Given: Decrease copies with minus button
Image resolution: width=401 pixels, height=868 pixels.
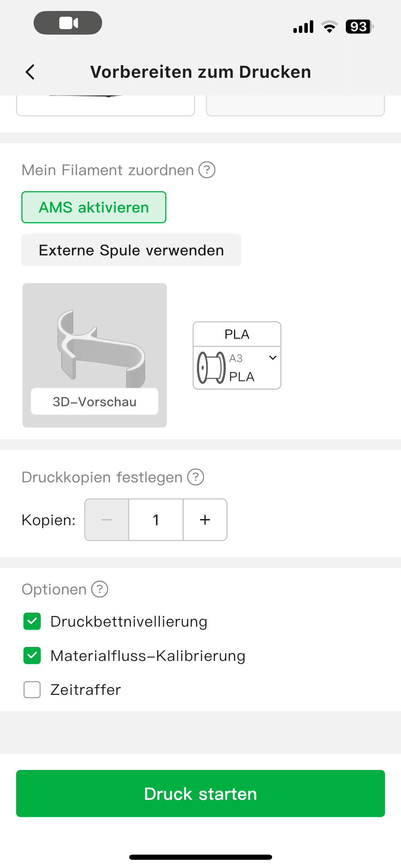Looking at the screenshot, I should pyautogui.click(x=107, y=520).
